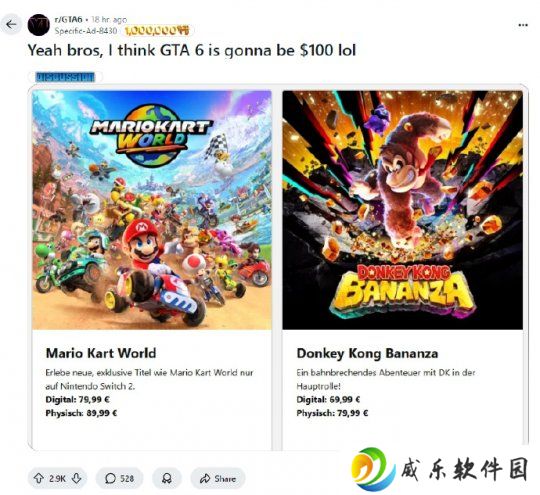Open the Donkey Kong Bananza cover image
Viewport: 540px width, 495px height.
(402, 210)
